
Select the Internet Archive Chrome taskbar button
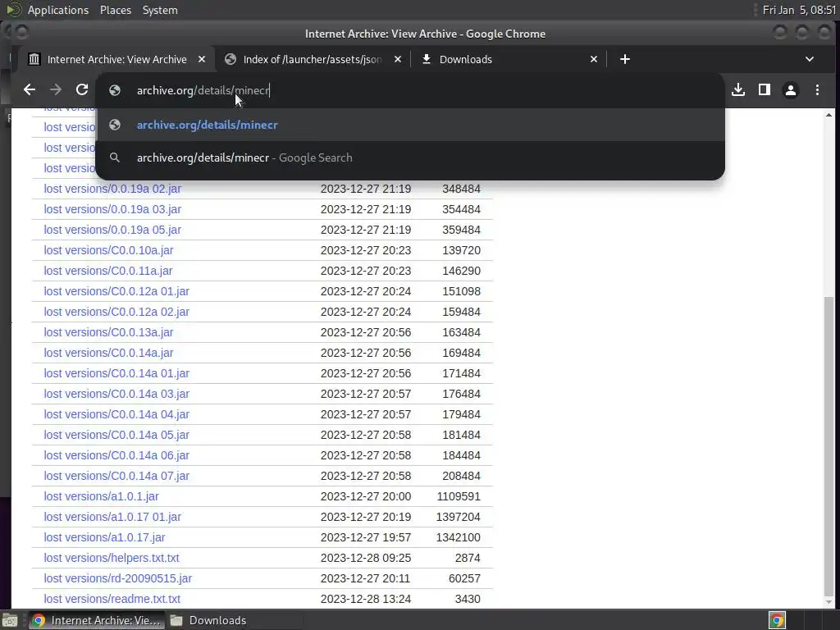tap(97, 620)
